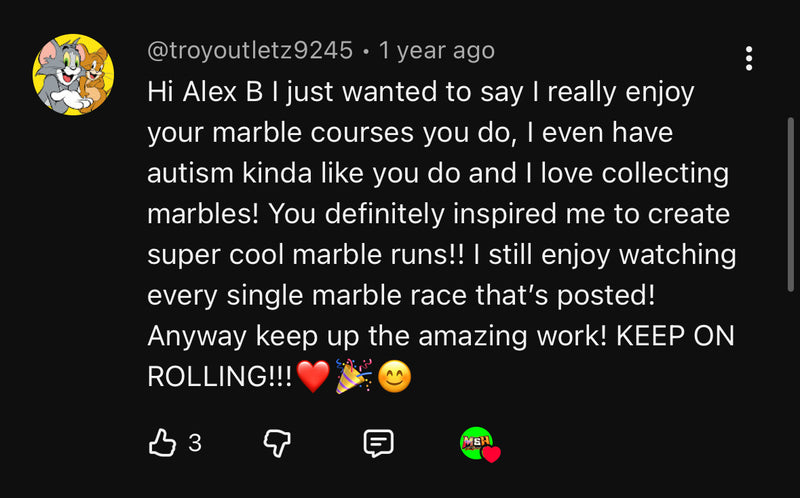Open the three-dot comment options menu
The height and width of the screenshot is (498, 800).
[749, 58]
